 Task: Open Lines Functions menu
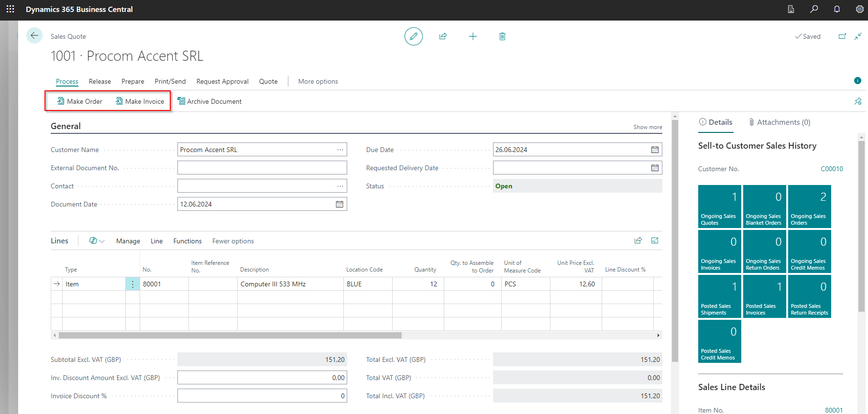(187, 241)
